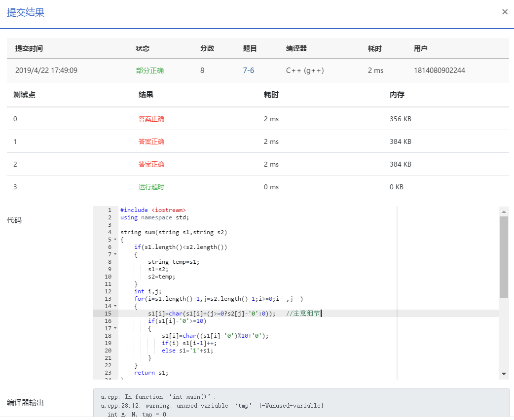
Task: Click the 0 ms time for test point 3
Action: pyautogui.click(x=271, y=187)
